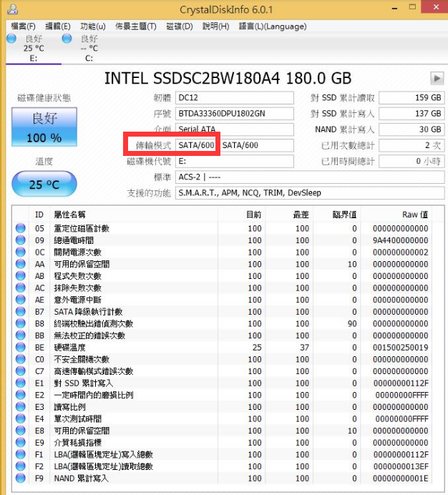Click the Serial ATA interface field

tap(235, 129)
